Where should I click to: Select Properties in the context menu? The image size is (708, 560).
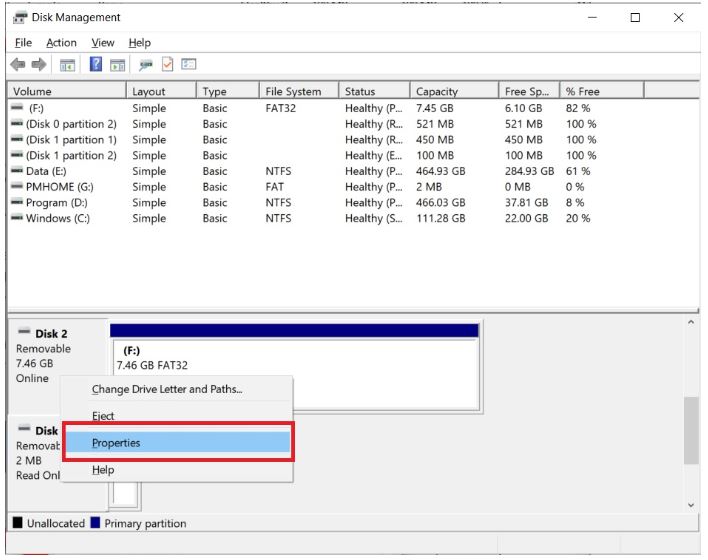click(x=116, y=442)
